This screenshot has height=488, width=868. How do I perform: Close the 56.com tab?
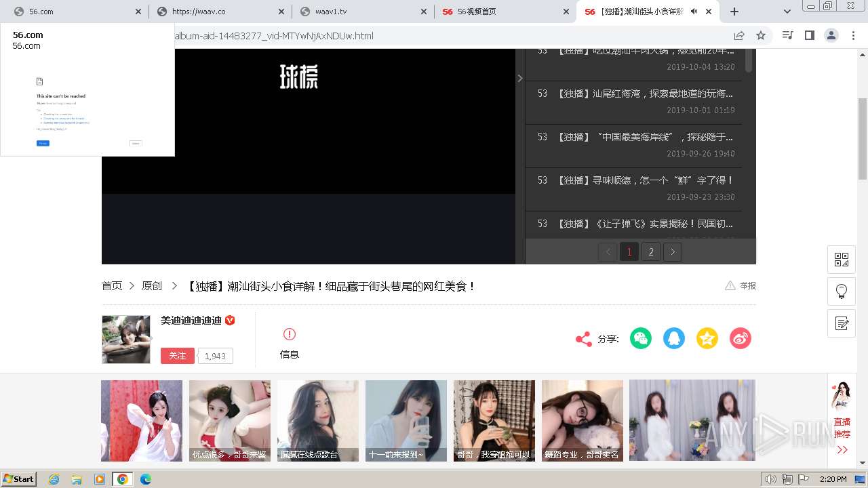(x=138, y=12)
